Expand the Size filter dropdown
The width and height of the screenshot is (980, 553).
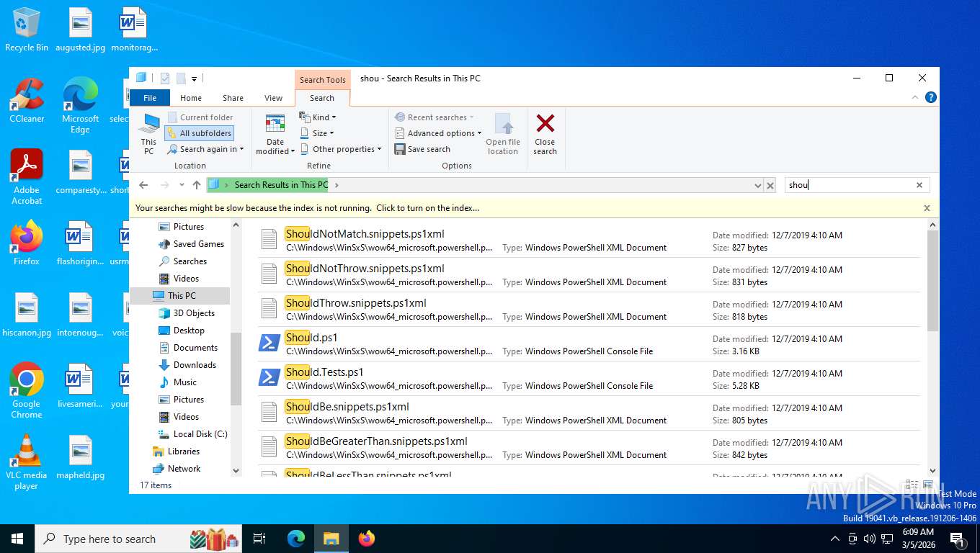[x=317, y=133]
